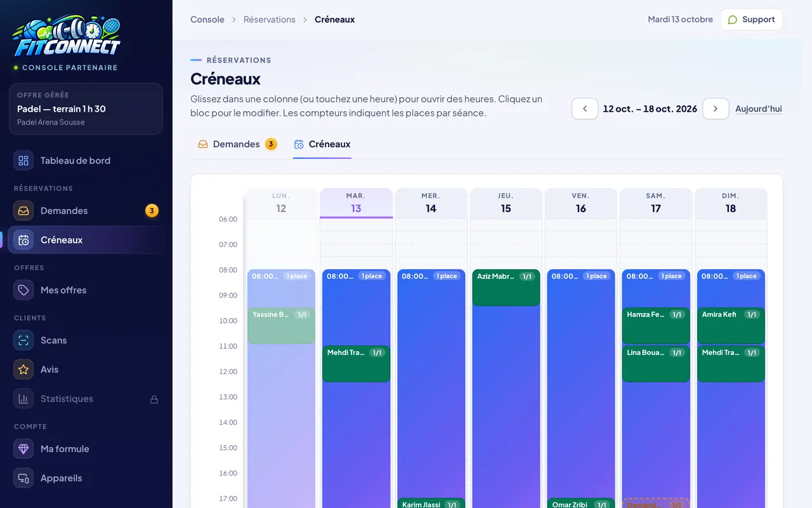Open Hamza Fe… booking on Saturday
Viewport: 812px width, 508px height.
tap(656, 326)
